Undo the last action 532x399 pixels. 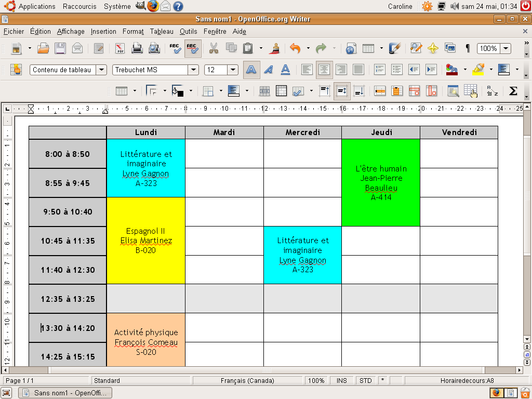point(295,48)
